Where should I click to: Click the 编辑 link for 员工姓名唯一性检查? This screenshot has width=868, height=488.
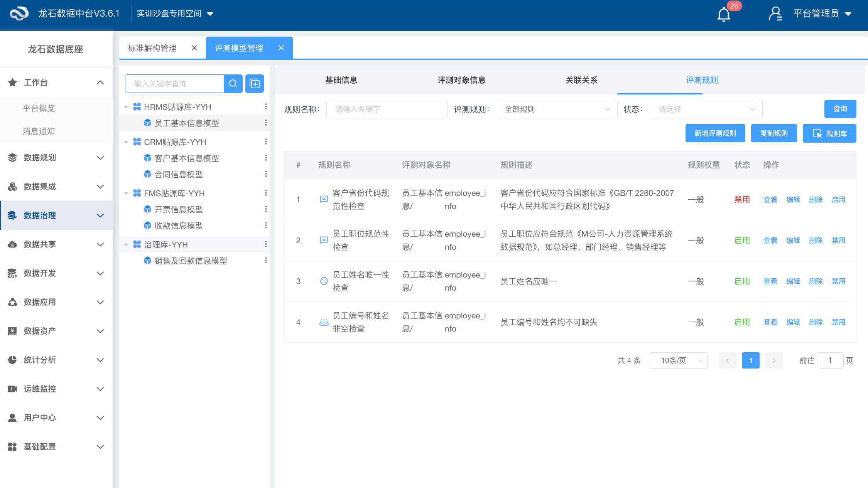(793, 281)
